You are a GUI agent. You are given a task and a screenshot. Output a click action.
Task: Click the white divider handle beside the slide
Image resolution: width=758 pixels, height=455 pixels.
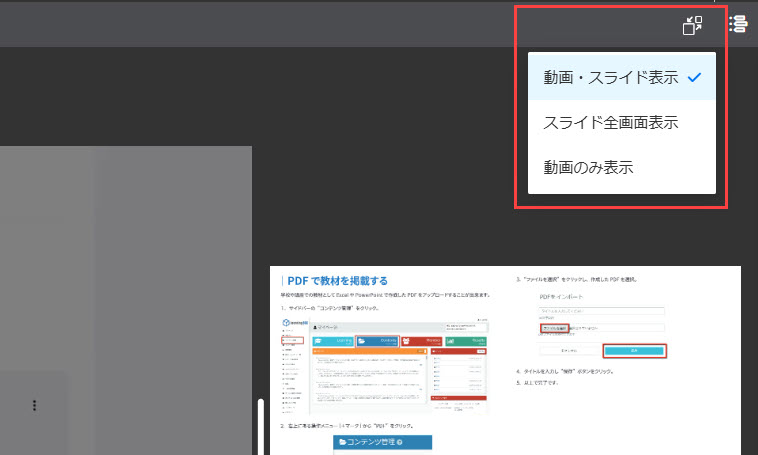(262, 425)
